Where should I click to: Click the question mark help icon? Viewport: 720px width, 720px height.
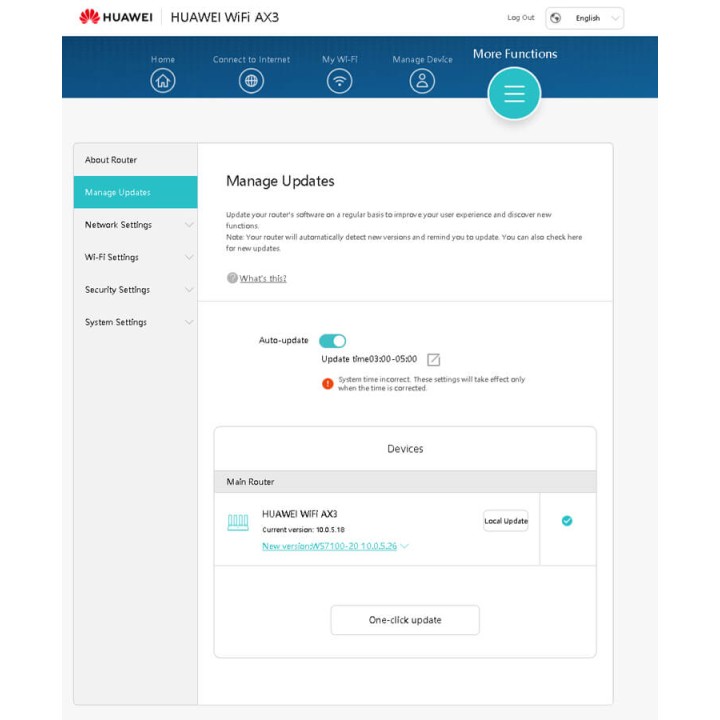point(232,278)
